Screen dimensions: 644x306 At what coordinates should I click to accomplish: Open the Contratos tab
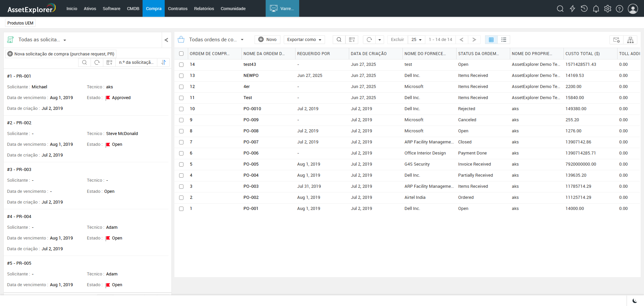coord(177,9)
